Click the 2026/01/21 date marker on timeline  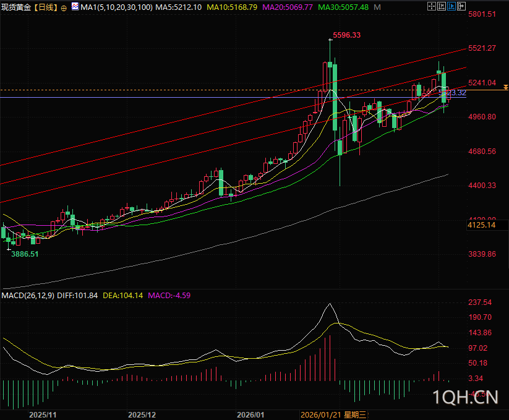(x=320, y=414)
